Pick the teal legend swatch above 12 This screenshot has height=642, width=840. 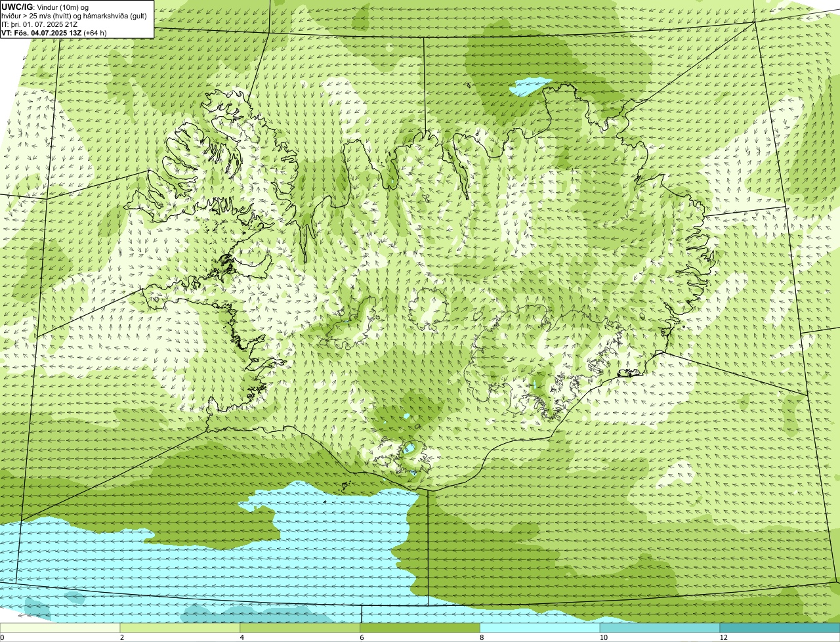pos(780,628)
